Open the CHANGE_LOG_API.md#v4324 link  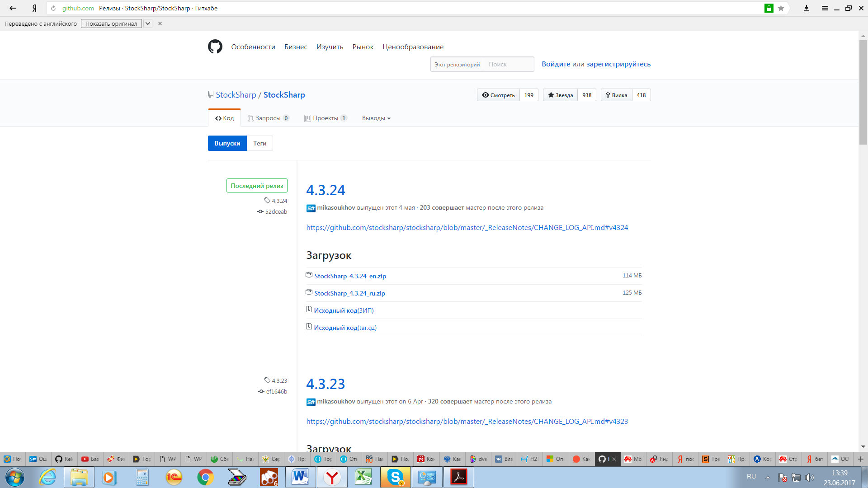pyautogui.click(x=467, y=227)
